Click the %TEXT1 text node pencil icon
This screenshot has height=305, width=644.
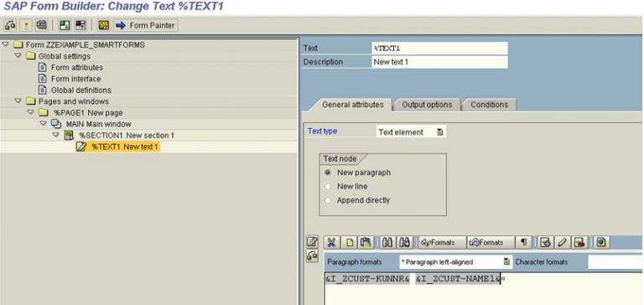pyautogui.click(x=81, y=147)
